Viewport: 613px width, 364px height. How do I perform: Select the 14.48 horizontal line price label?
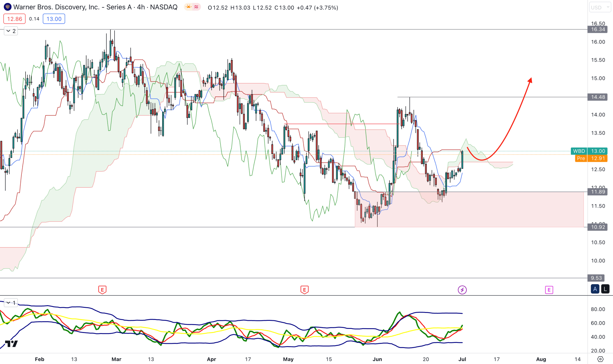(598, 97)
